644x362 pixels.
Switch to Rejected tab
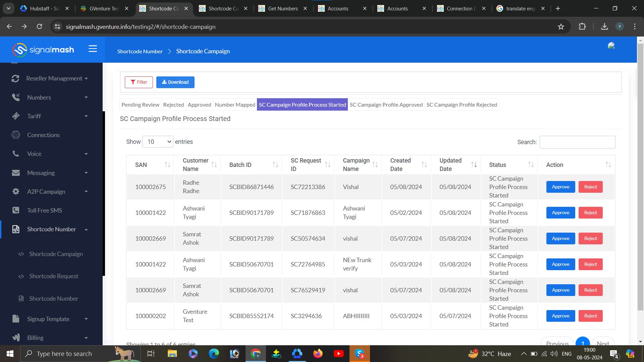click(173, 105)
